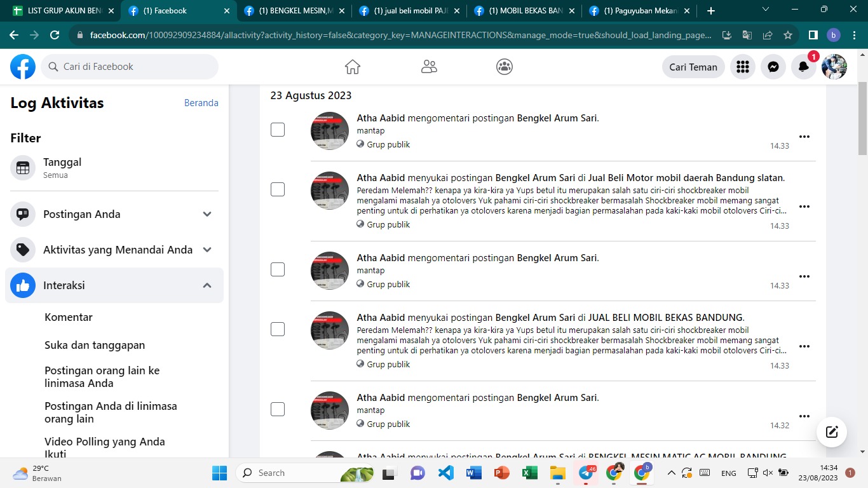
Task: Open Messenger chats icon
Action: pyautogui.click(x=773, y=67)
